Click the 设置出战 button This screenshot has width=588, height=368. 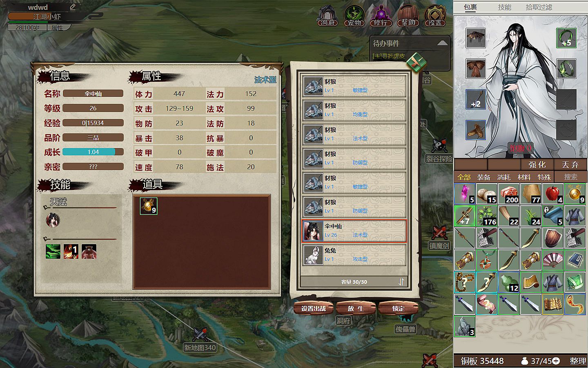pos(314,309)
